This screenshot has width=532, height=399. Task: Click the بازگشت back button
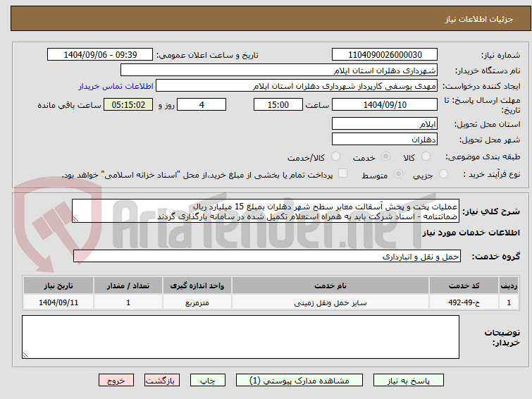point(162,381)
